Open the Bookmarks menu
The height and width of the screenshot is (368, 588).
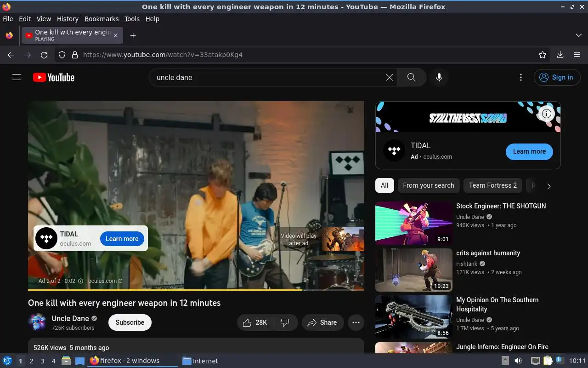[x=102, y=19]
